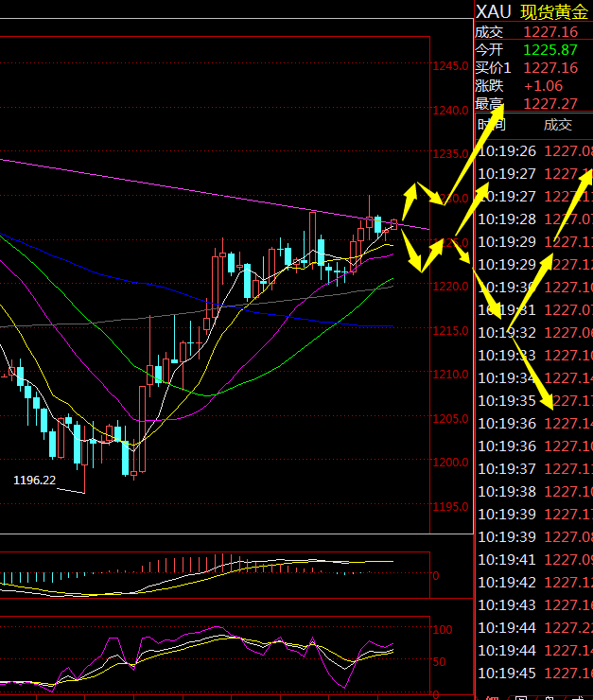593x700 pixels.
Task: Select the 10:19:45 tick row
Action: 534,673
